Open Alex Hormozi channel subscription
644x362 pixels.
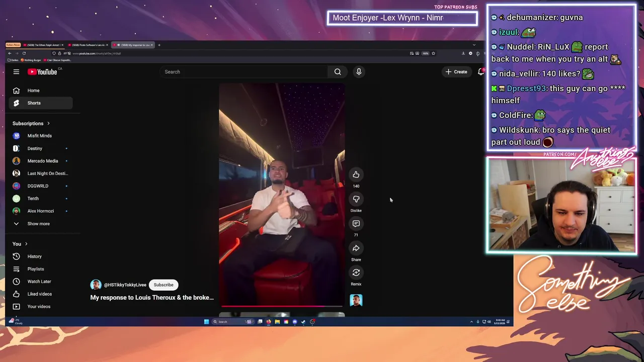(x=40, y=211)
